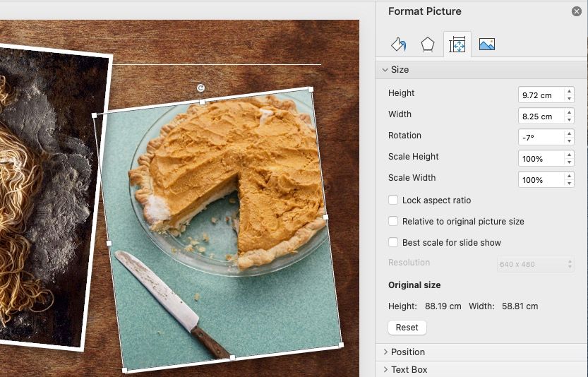The height and width of the screenshot is (377, 588).
Task: Click the Original size heading
Action: (x=414, y=285)
